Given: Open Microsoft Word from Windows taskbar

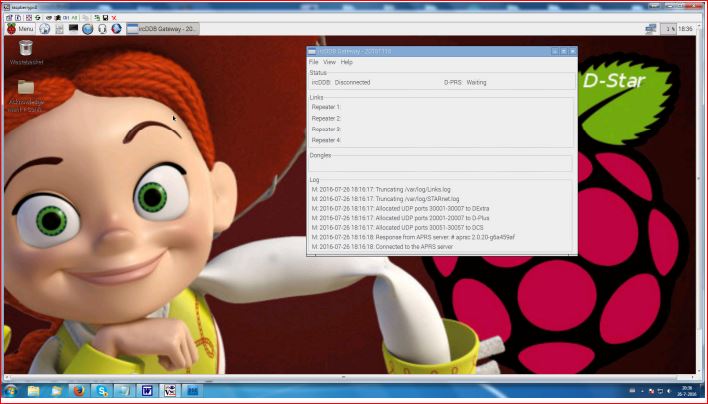Looking at the screenshot, I should coord(147,390).
